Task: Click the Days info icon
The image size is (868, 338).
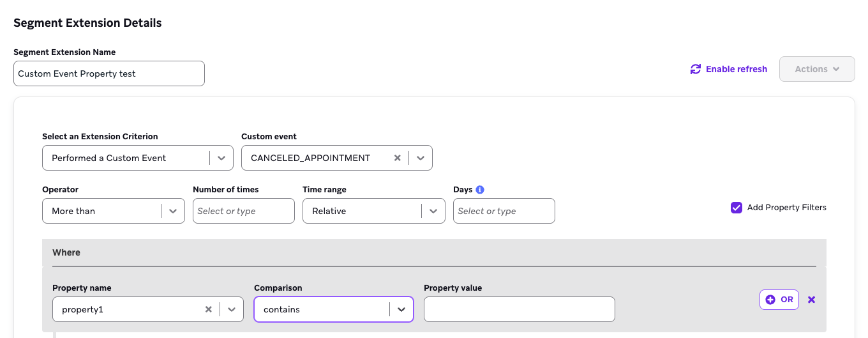Action: tap(480, 190)
